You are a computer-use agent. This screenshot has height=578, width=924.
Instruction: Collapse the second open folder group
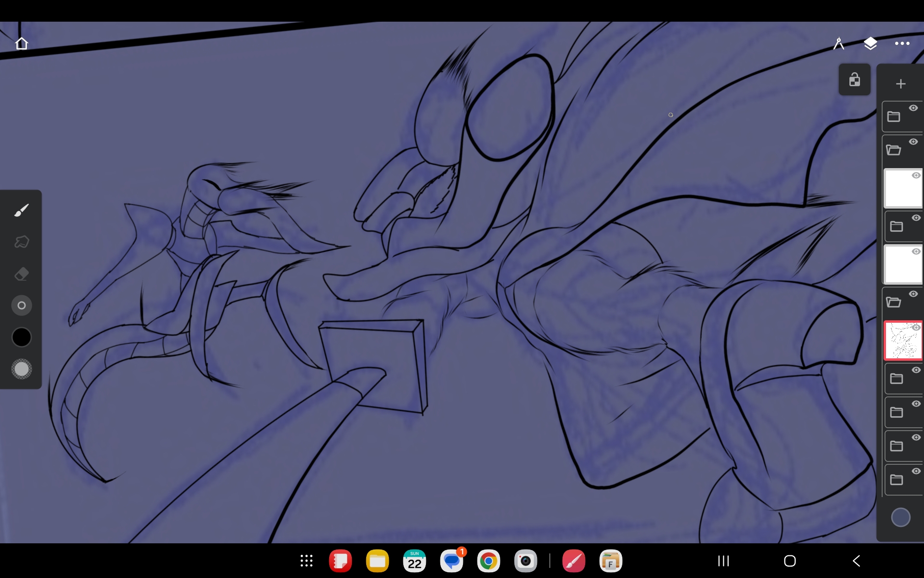coord(894,150)
